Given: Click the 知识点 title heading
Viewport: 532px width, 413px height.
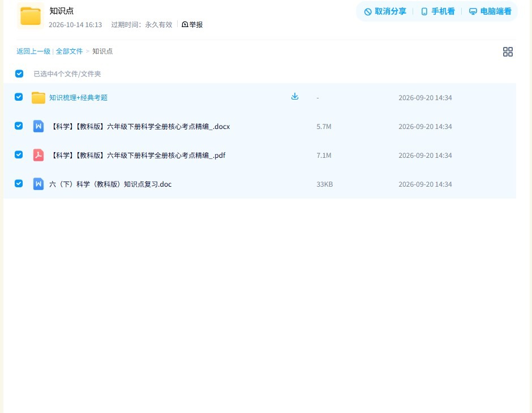Looking at the screenshot, I should pyautogui.click(x=62, y=11).
